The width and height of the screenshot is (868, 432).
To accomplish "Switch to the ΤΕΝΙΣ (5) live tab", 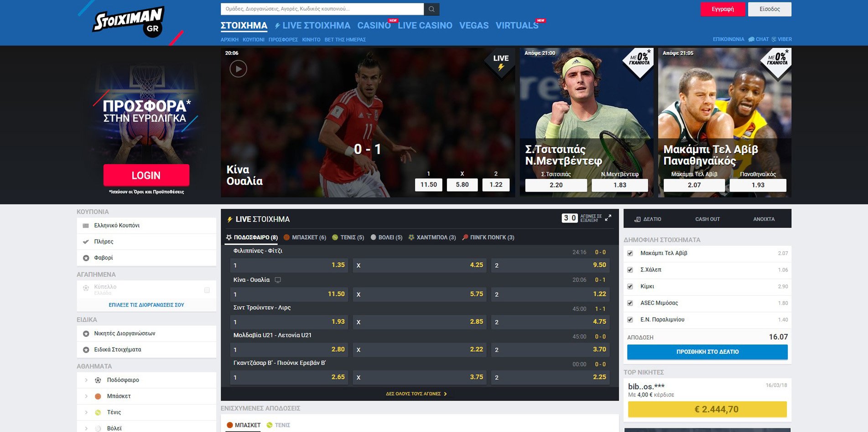I will [348, 238].
